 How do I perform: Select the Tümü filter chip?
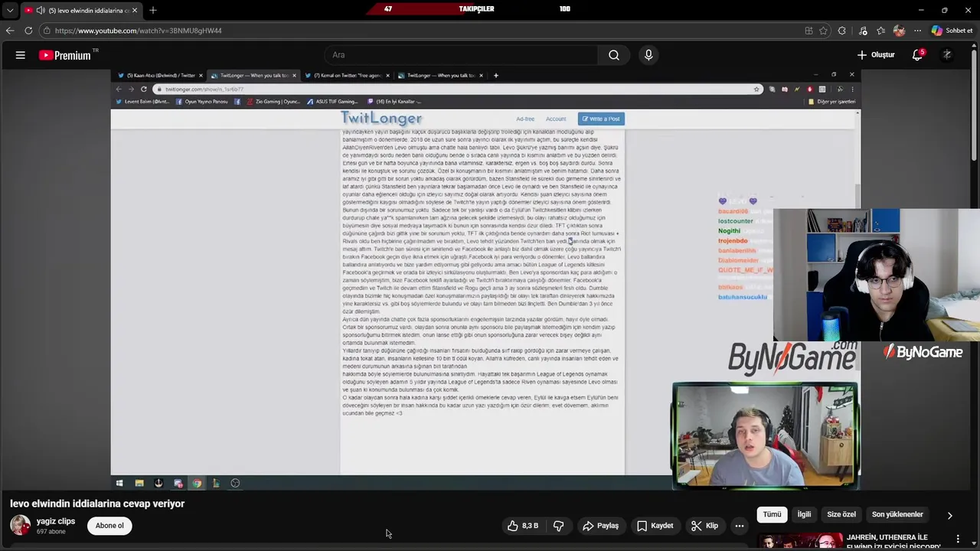tap(772, 514)
